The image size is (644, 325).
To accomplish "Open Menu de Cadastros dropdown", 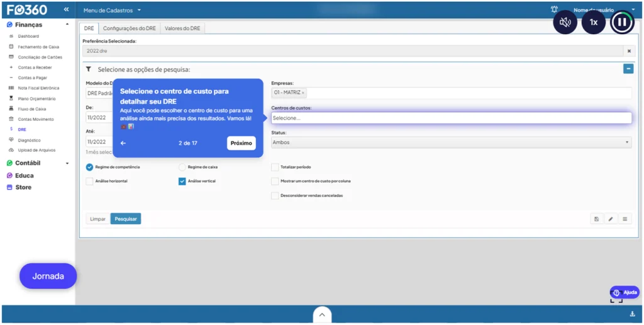I will [x=112, y=9].
